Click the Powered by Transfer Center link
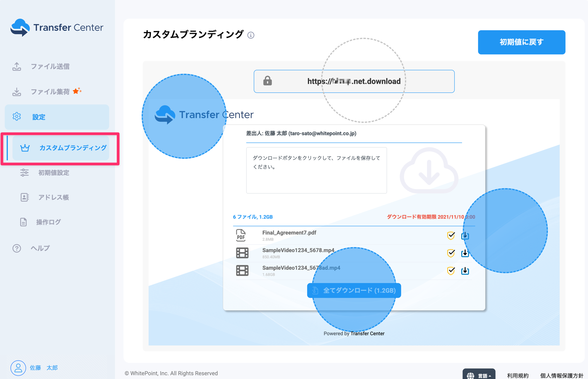This screenshot has height=379, width=588. point(354,333)
